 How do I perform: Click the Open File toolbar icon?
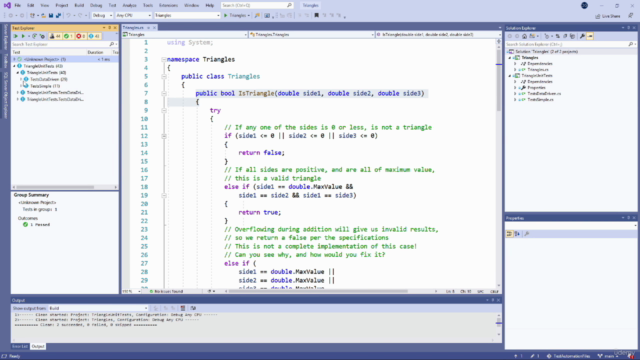pyautogui.click(x=43, y=16)
